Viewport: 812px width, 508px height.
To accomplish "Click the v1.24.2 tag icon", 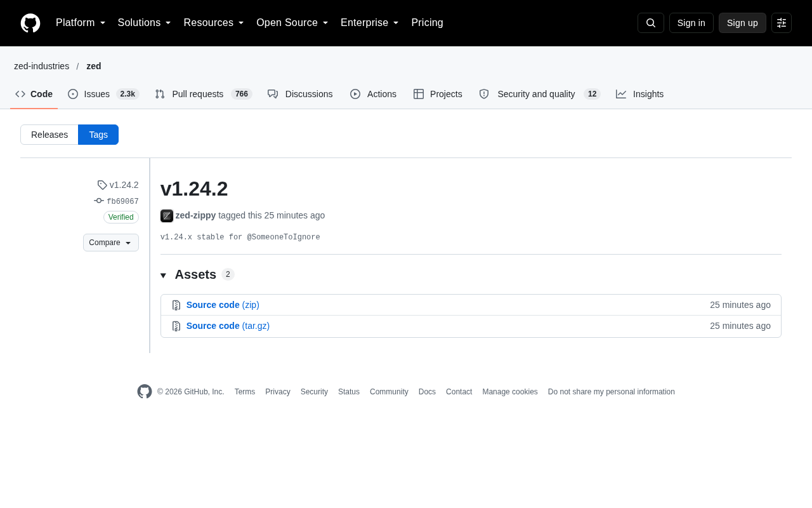I will [102, 185].
